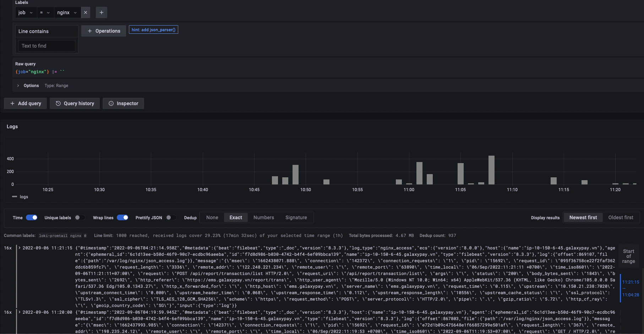Click the Line contains operation header

[x=47, y=31]
